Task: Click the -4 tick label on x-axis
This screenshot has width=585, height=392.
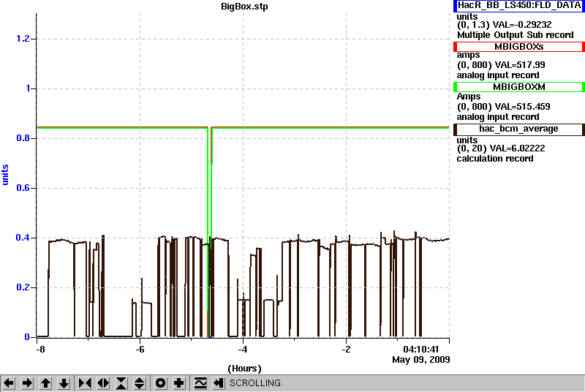Action: (243, 350)
